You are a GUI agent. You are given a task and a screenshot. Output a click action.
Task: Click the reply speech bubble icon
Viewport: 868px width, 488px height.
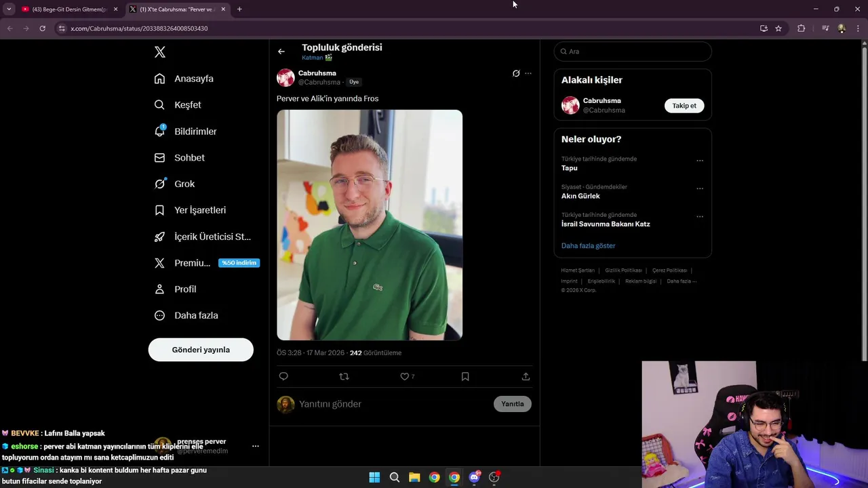283,377
